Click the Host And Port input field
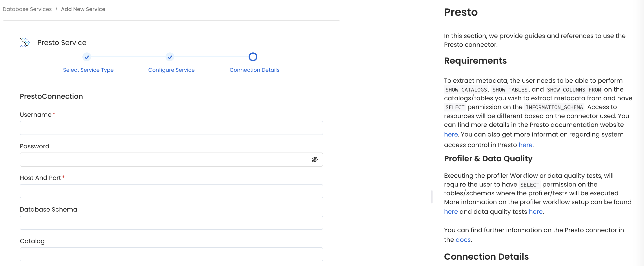Viewport: 644px width, 266px height. 171,191
